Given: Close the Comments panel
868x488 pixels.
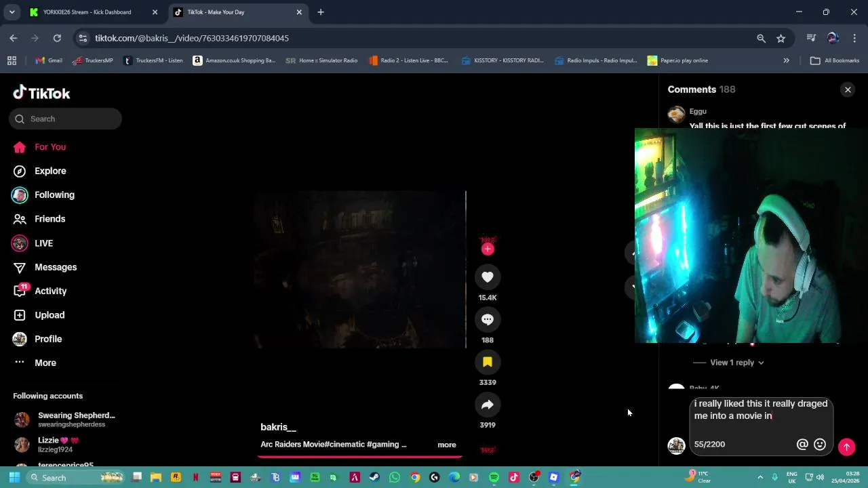Looking at the screenshot, I should (848, 89).
